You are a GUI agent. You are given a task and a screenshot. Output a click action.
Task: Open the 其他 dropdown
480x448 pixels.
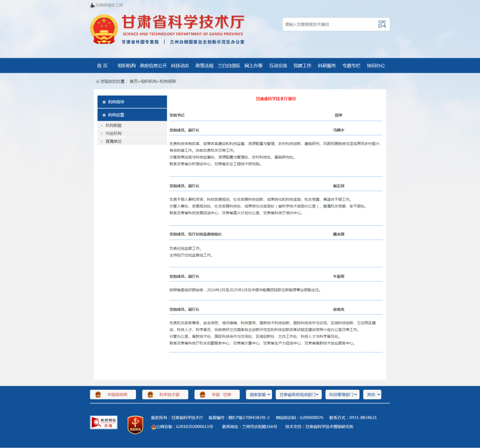click(x=372, y=395)
